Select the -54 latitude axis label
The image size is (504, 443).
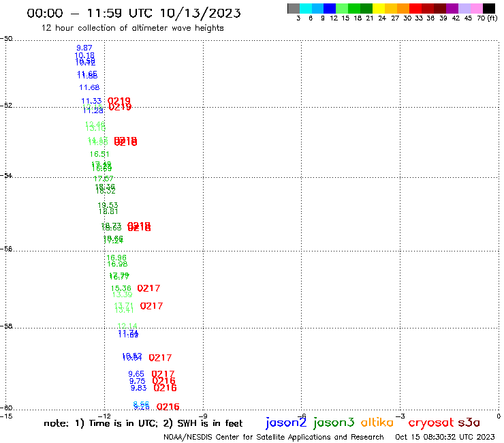(6, 176)
